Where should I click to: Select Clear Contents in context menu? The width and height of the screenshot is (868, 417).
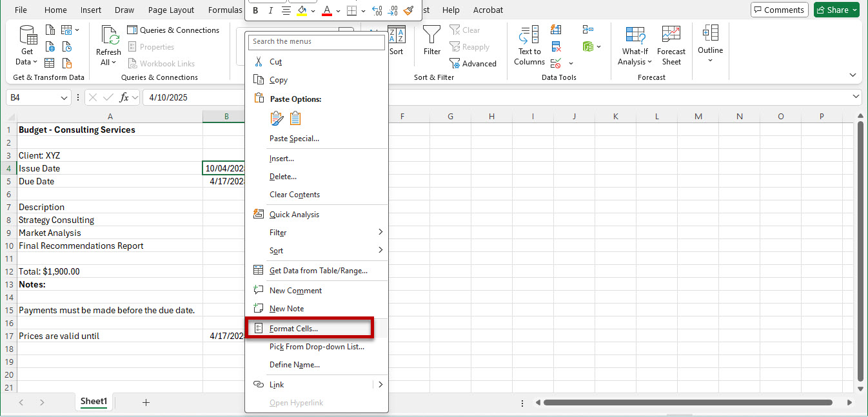tap(317, 195)
